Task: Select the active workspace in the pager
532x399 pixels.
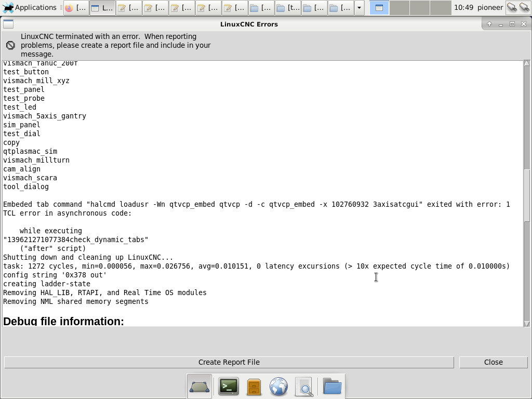Action: pos(379,8)
